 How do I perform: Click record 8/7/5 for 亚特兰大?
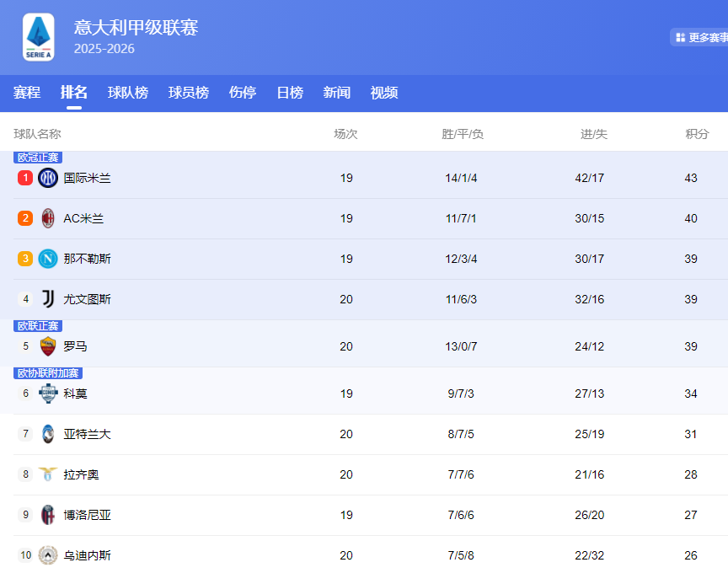click(461, 434)
